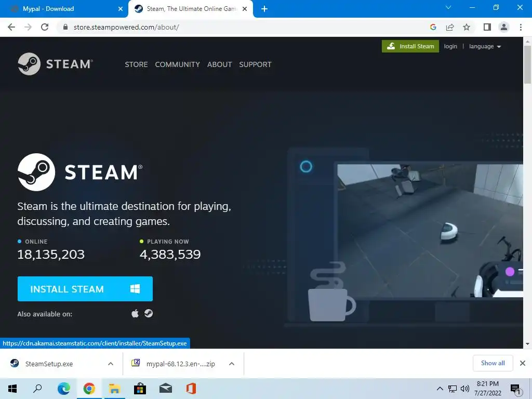Click the page vertical scrollbar thumb
This screenshot has width=532, height=399.
pos(527,64)
